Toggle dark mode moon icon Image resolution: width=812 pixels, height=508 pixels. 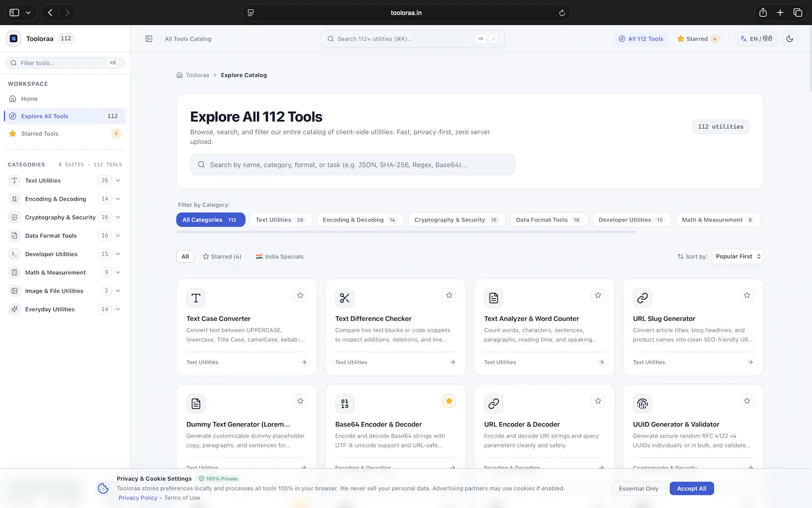click(x=790, y=39)
